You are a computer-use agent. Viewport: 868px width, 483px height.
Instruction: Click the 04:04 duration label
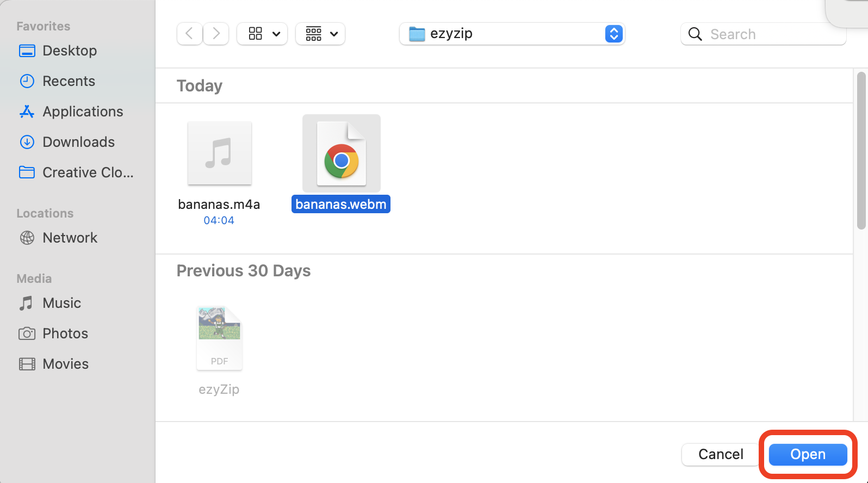[x=219, y=220]
